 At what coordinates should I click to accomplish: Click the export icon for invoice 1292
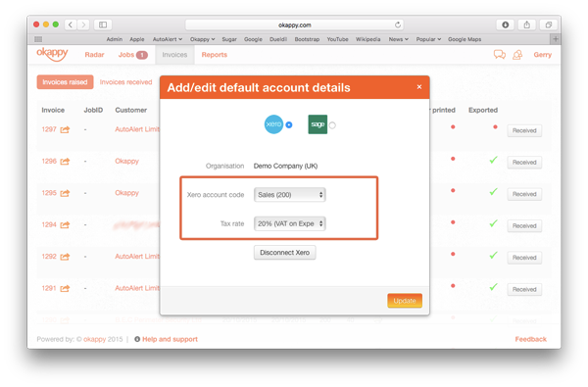65,257
